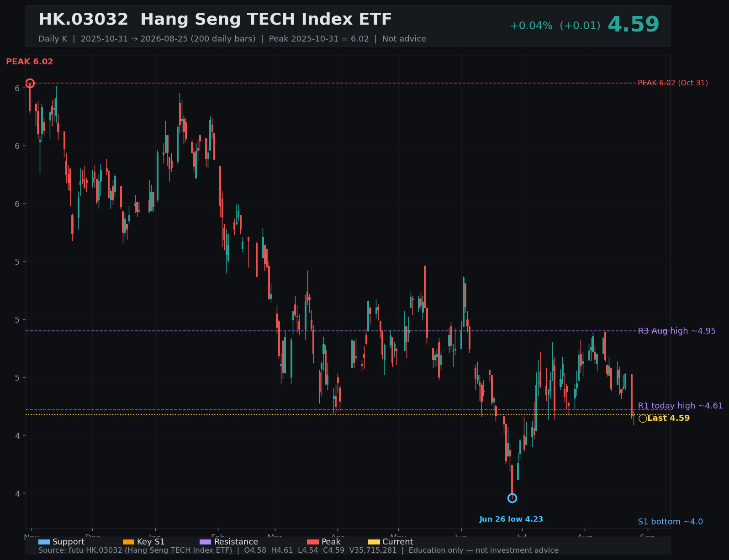Click the red peak circle marker at Oct 31
The image size is (729, 560).
tap(30, 83)
